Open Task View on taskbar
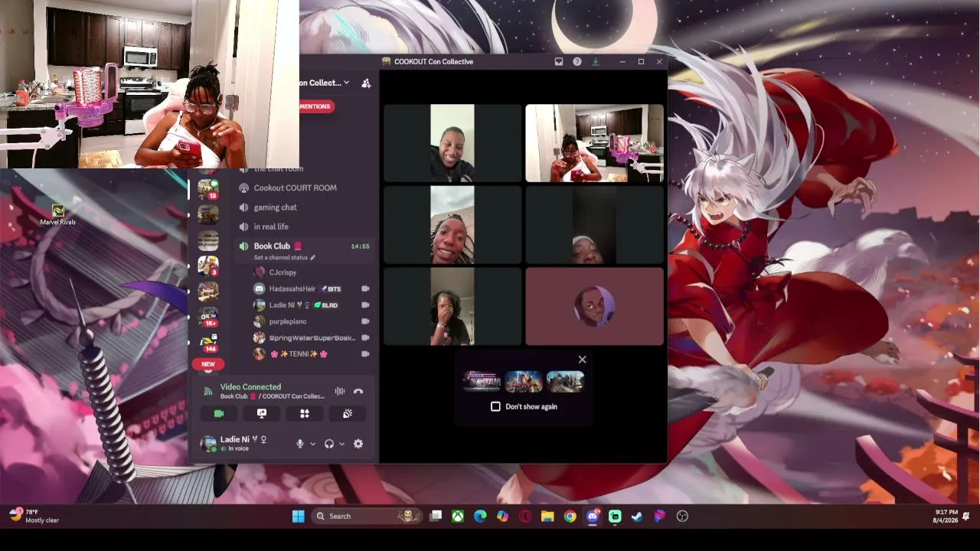 436,517
